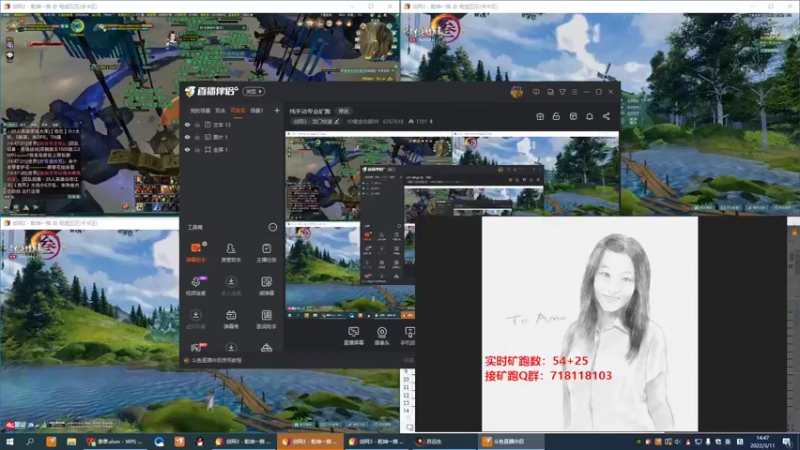The image size is (800, 450).
Task: Click the gift box icon in the stream toolbar
Action: [x=540, y=116]
